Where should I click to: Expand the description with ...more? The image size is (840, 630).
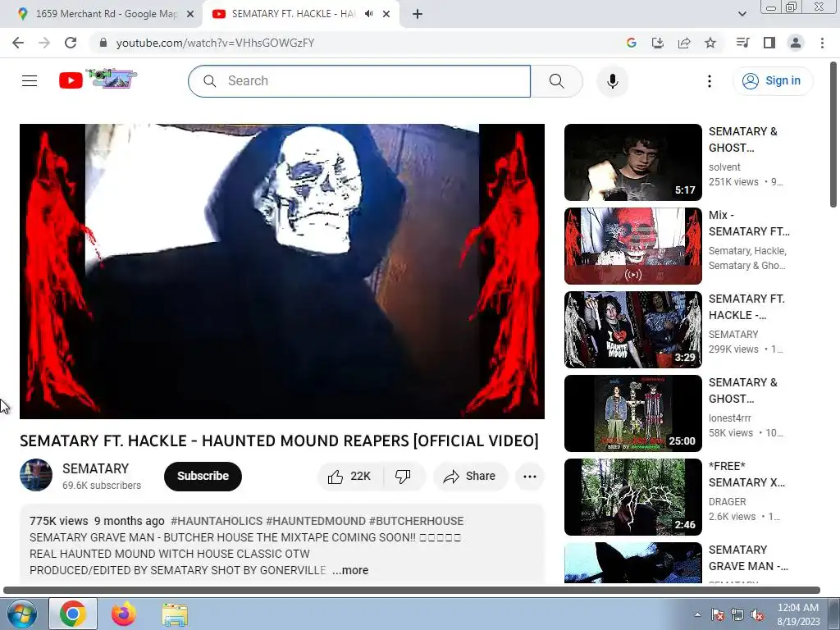(350, 571)
